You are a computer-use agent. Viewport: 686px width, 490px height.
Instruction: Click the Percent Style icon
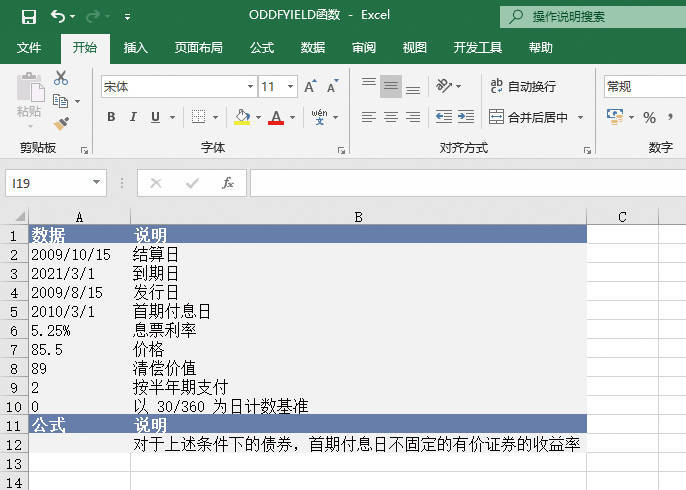click(649, 117)
